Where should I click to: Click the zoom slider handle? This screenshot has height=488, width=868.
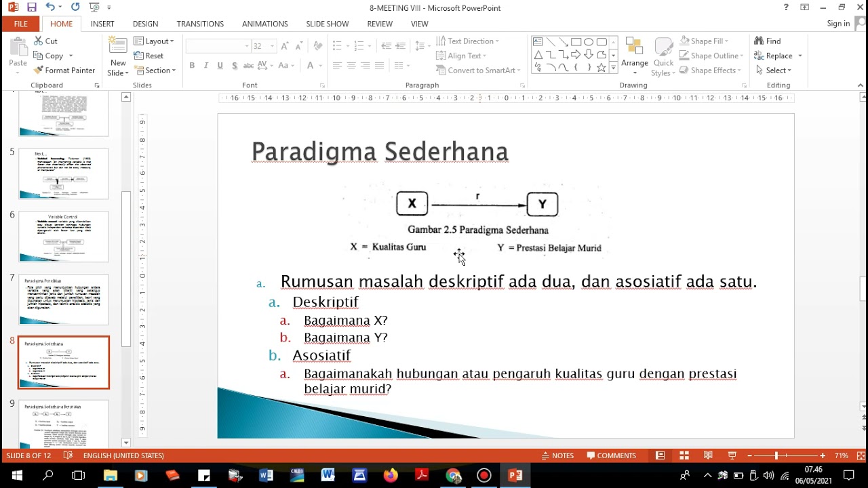pos(776,455)
